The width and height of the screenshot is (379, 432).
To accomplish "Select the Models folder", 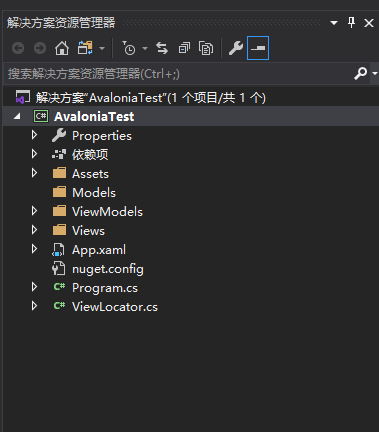I will 94,193.
